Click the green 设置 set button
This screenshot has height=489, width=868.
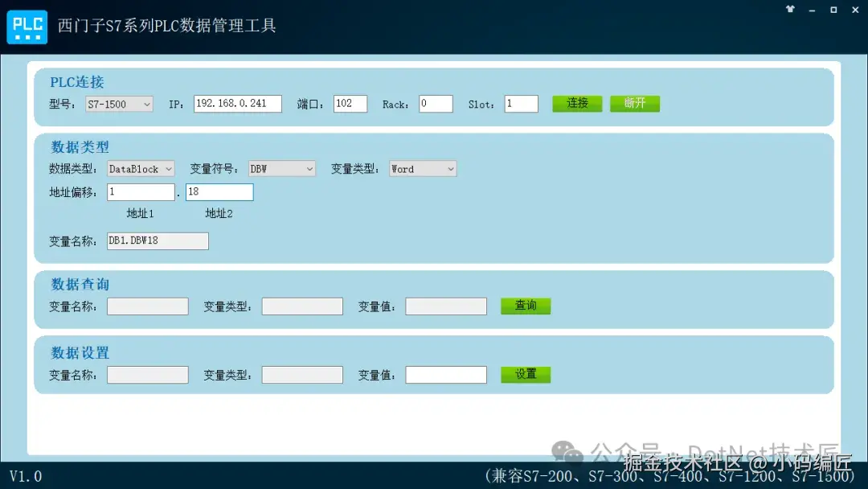click(x=526, y=375)
